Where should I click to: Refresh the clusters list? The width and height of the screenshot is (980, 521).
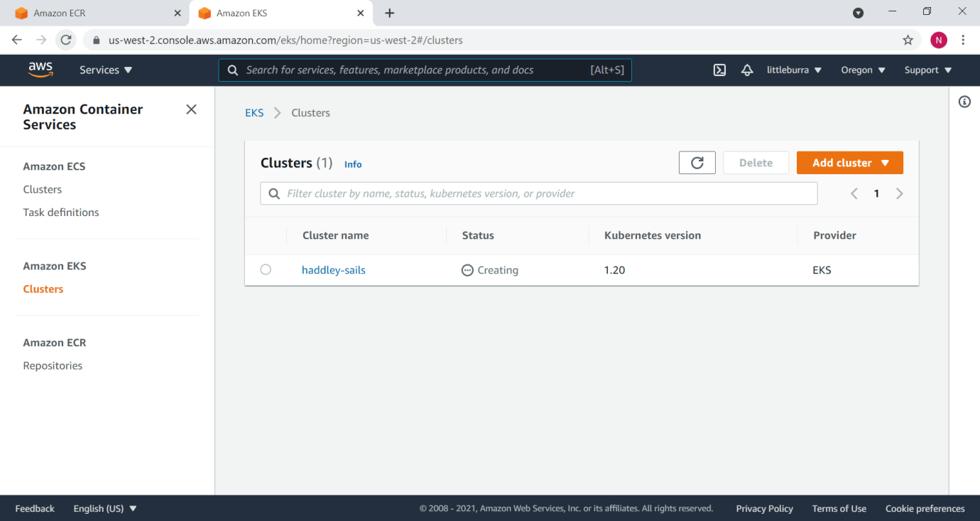point(697,163)
